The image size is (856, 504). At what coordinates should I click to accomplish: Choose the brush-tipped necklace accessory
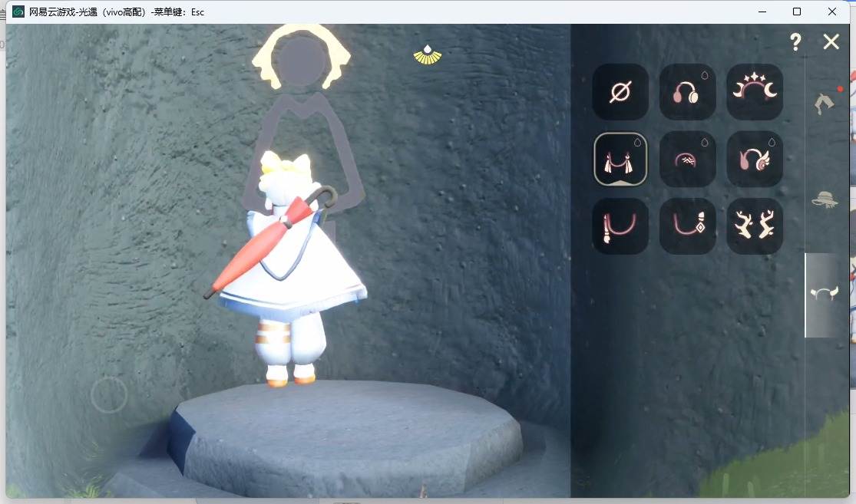(620, 226)
